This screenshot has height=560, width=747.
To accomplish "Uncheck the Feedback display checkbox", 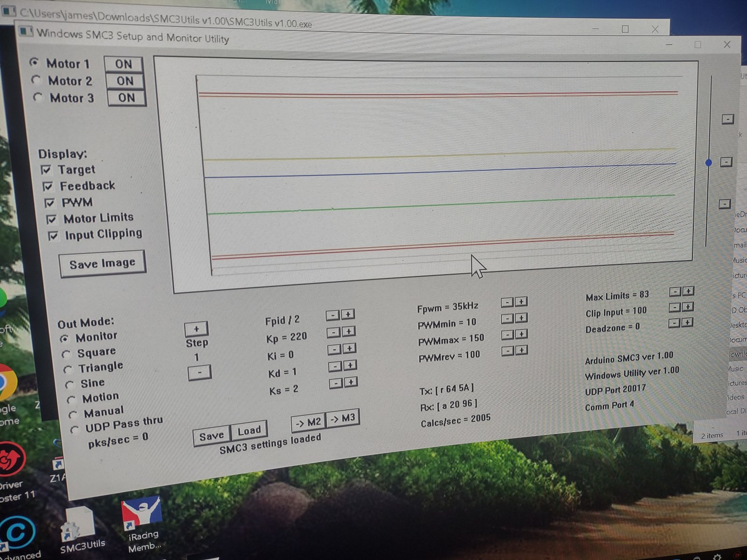I will click(48, 186).
